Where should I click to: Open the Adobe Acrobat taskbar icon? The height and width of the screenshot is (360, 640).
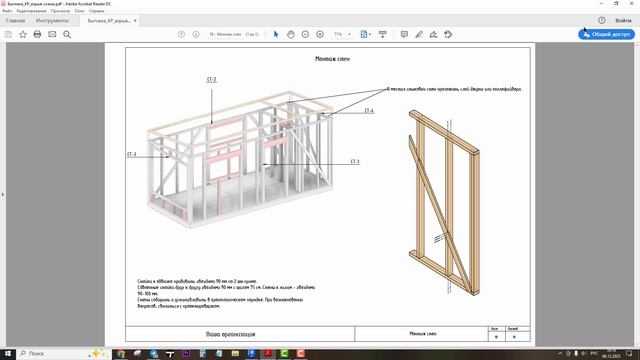tap(268, 353)
